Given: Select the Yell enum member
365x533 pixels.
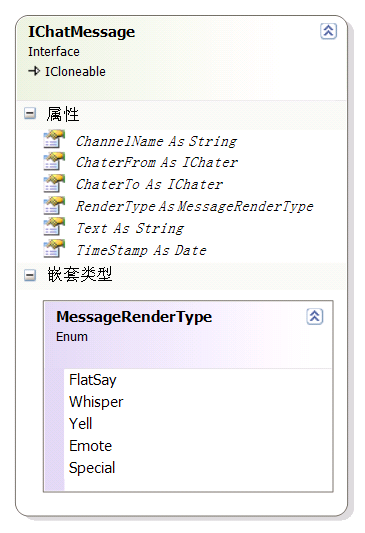Looking at the screenshot, I should click(x=81, y=424).
